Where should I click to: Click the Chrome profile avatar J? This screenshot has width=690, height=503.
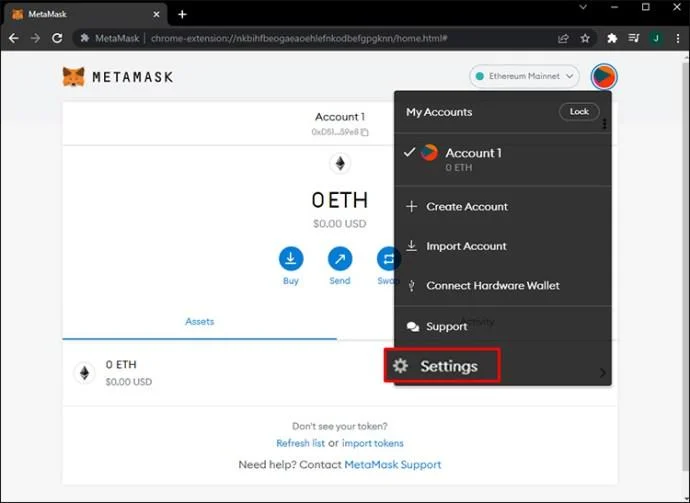(656, 38)
